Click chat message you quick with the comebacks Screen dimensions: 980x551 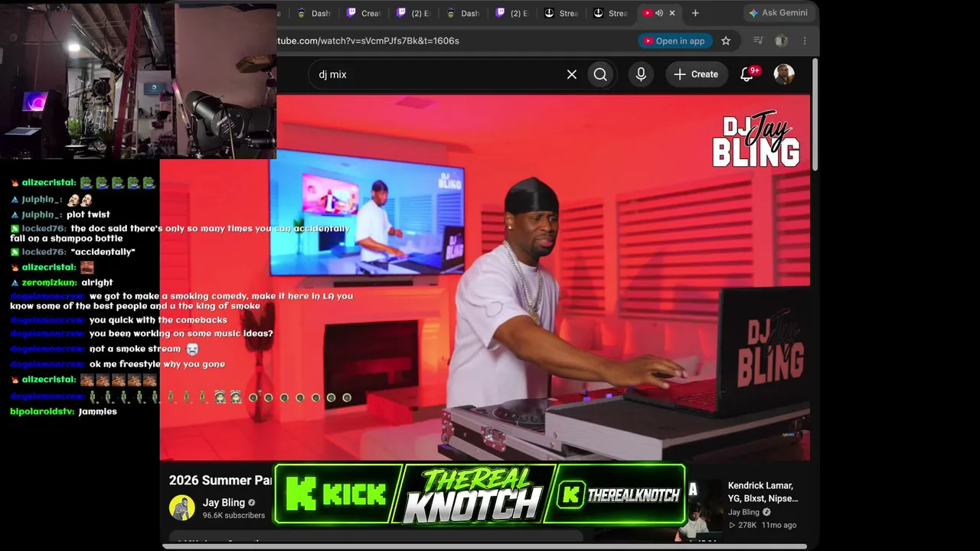pos(158,320)
